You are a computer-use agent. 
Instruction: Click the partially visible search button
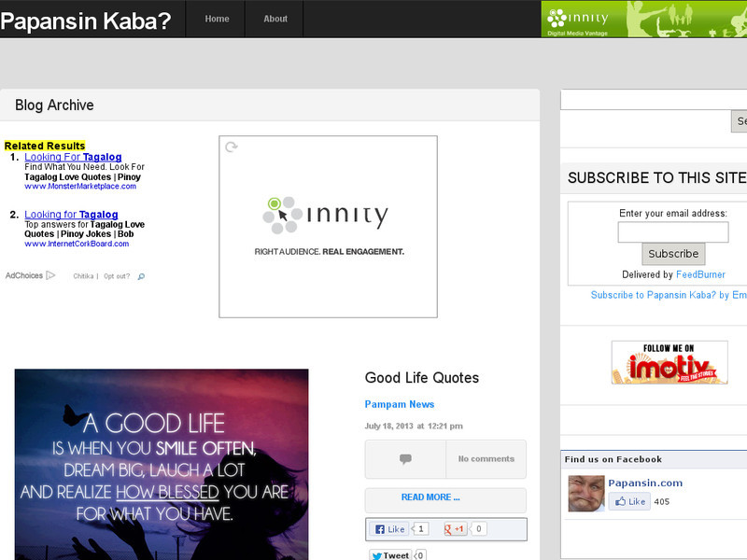[x=740, y=121]
